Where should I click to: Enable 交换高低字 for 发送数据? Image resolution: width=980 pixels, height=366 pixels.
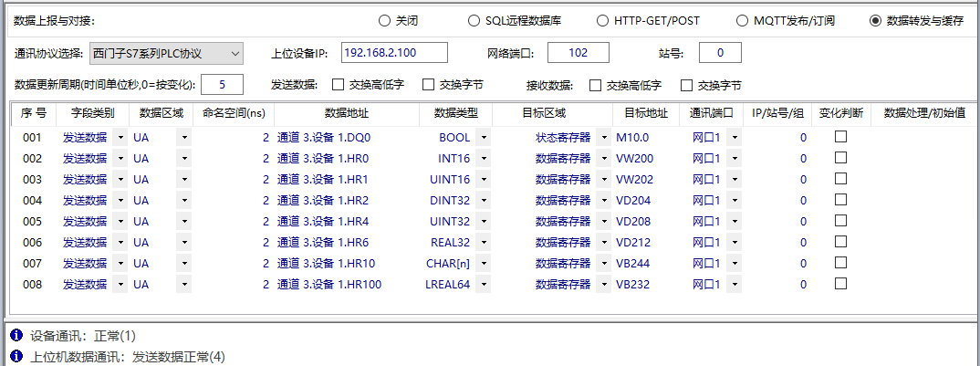tap(338, 85)
